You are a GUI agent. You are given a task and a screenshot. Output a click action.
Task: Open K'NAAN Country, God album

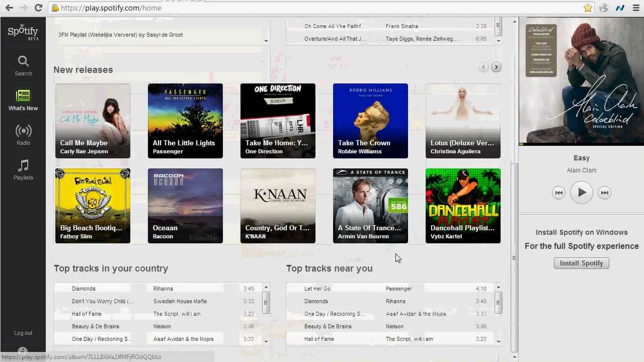278,206
